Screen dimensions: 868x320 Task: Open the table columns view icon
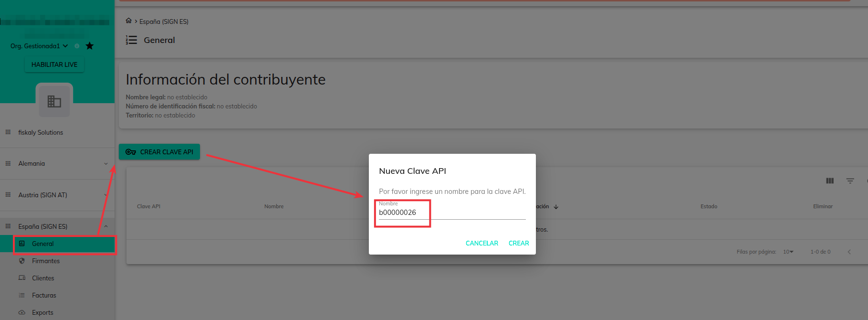[x=830, y=181]
